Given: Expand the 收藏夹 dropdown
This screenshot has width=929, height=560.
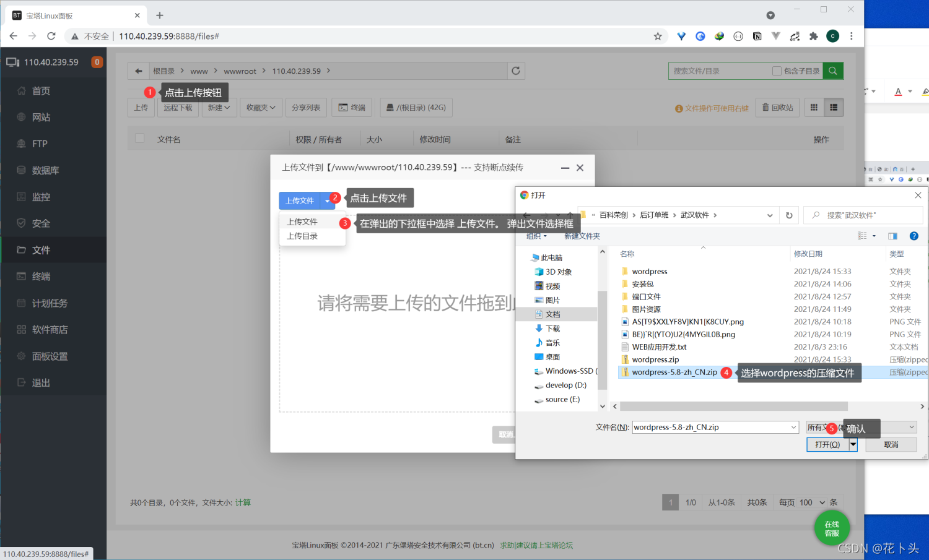Looking at the screenshot, I should 261,108.
